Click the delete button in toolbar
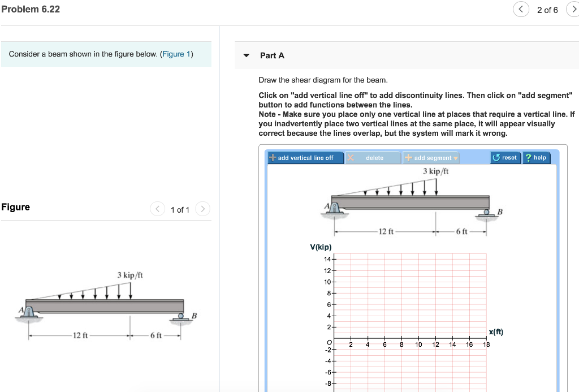 373,158
